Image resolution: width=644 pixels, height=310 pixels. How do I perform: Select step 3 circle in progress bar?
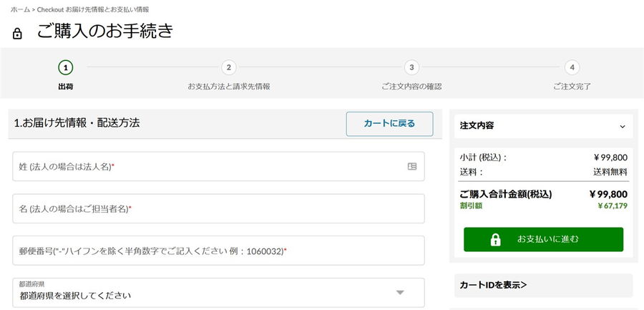coord(411,67)
